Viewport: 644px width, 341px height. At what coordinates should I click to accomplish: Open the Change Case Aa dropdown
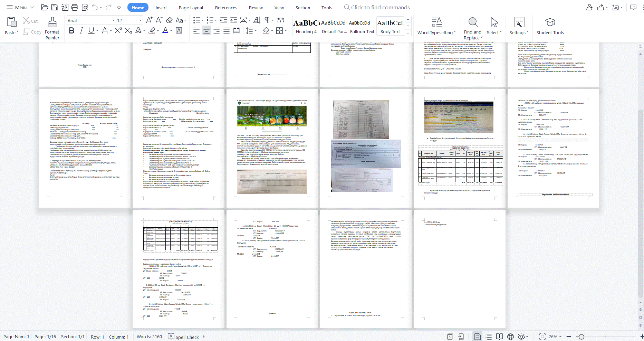(181, 20)
